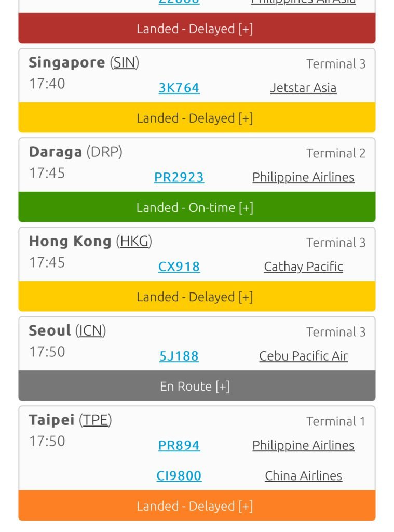The height and width of the screenshot is (532, 394).
Task: Open the ICN airport code link
Action: pos(90,331)
